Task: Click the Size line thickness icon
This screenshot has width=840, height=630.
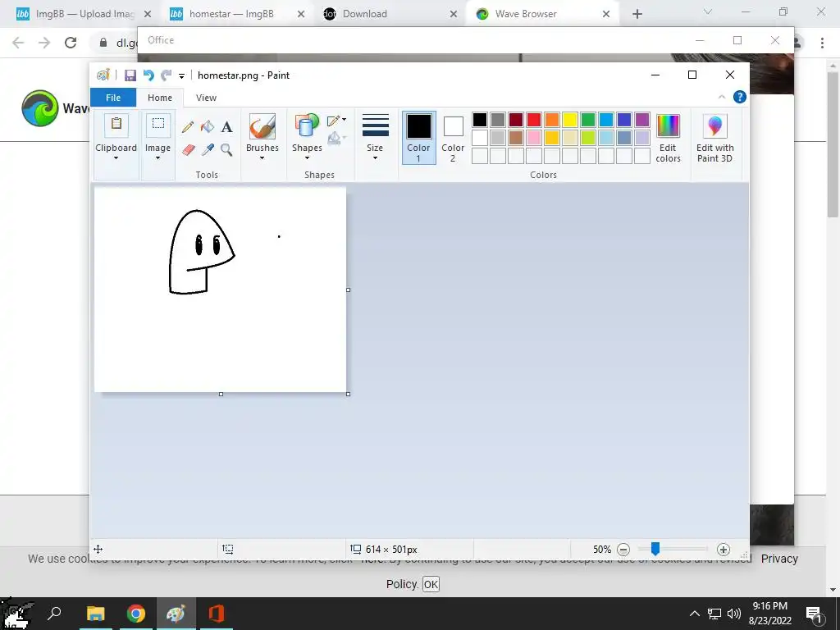Action: [376, 126]
